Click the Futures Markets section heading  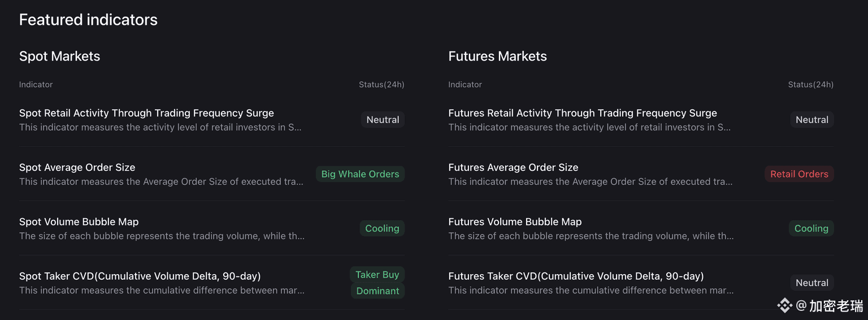(x=497, y=56)
